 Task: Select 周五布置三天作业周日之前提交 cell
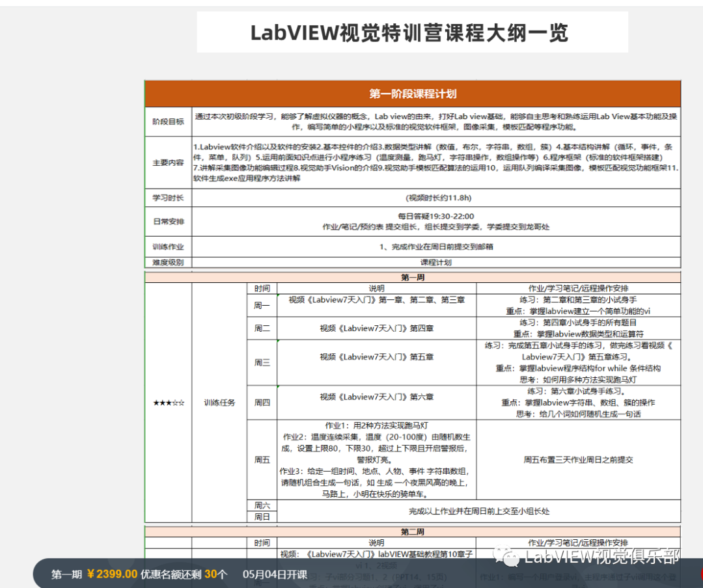(x=578, y=459)
